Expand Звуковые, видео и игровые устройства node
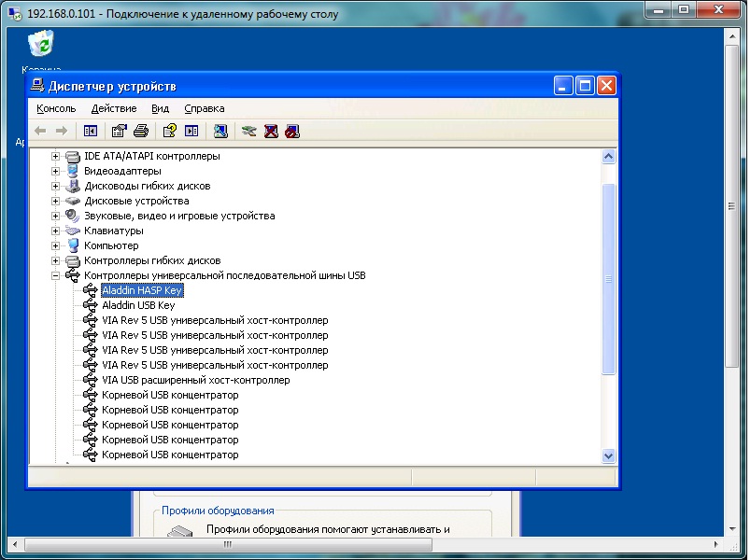This screenshot has width=751, height=560. point(55,216)
